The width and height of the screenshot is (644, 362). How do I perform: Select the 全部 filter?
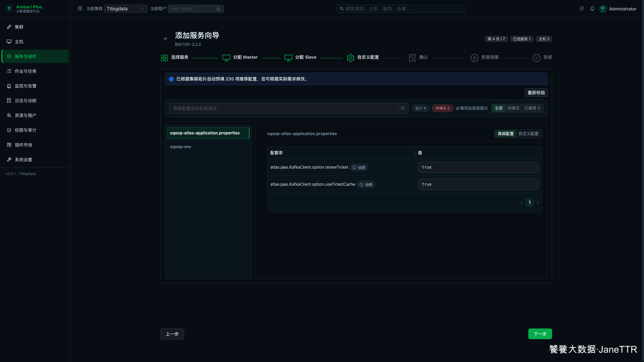tap(498, 108)
